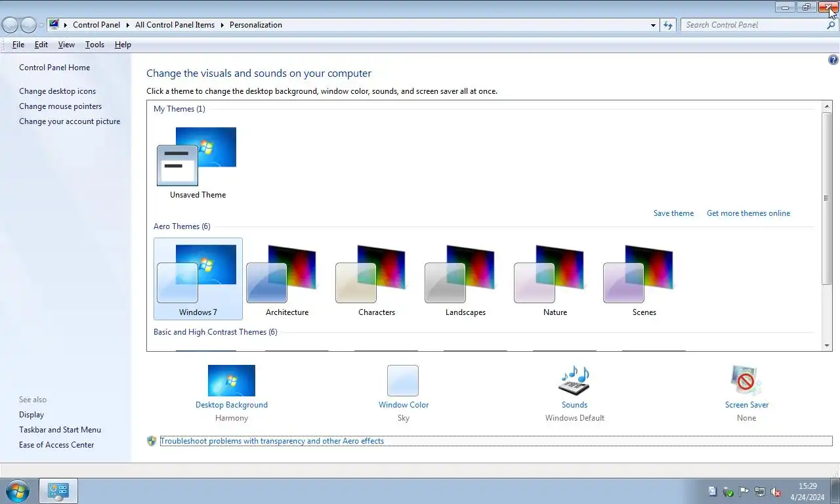Click Safely Remove Hardware tray icon
This screenshot has height=504, width=840.
coord(728,492)
